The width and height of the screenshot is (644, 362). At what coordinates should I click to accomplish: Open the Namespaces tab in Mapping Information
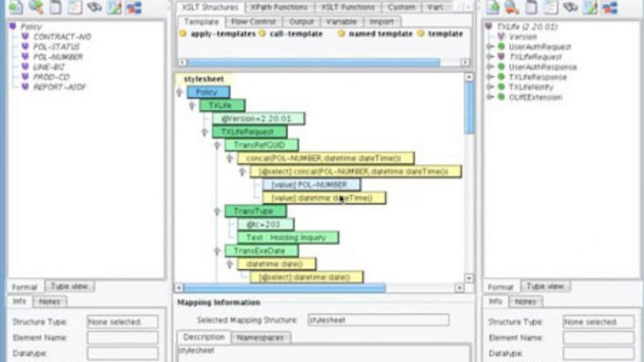pos(261,338)
